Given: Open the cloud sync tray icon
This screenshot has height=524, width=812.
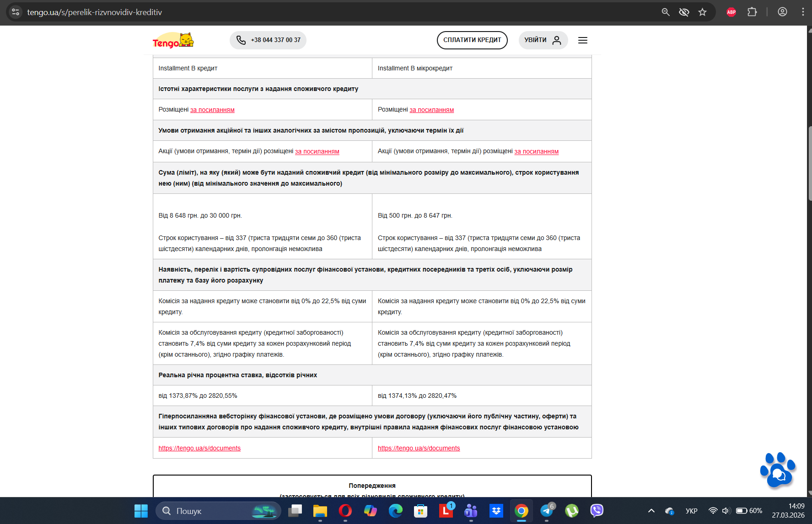Looking at the screenshot, I should (x=670, y=511).
